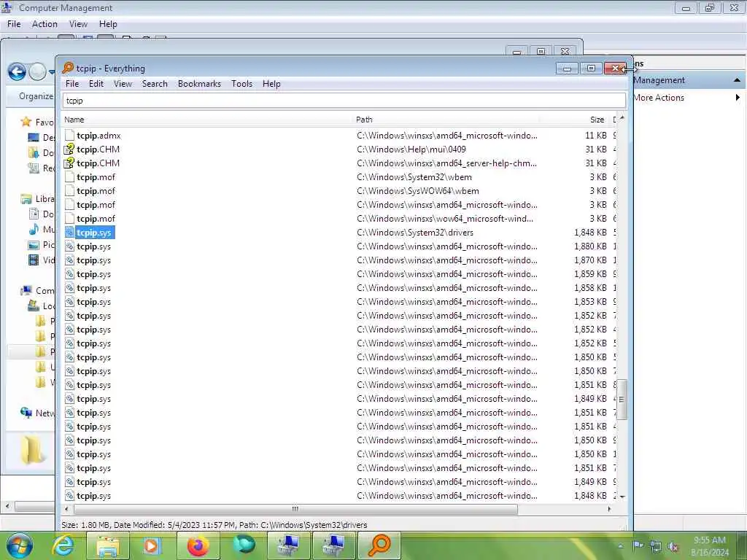The width and height of the screenshot is (747, 560).
Task: Launch Internet Explorer from taskbar
Action: (63, 545)
